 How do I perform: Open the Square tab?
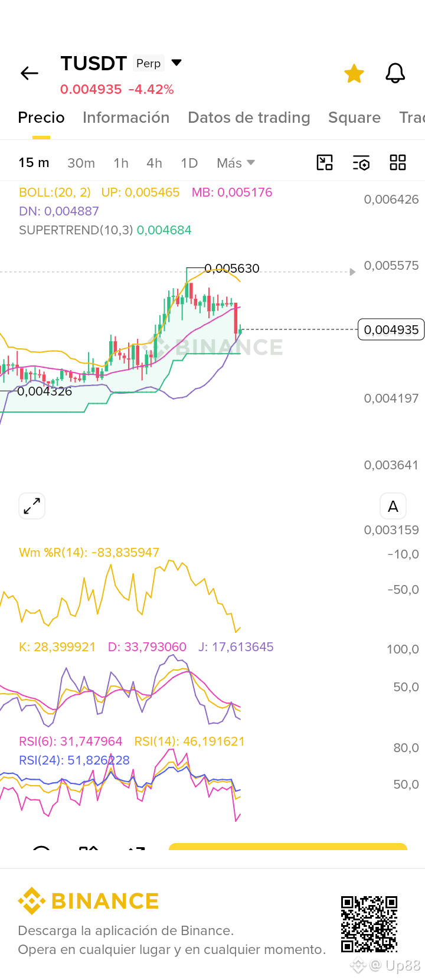coord(354,117)
